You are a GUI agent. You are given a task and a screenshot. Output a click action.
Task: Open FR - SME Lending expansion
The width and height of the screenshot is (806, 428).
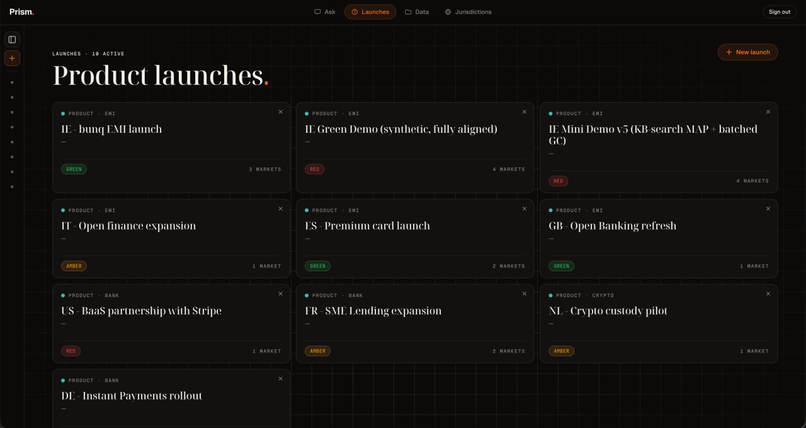pos(373,311)
